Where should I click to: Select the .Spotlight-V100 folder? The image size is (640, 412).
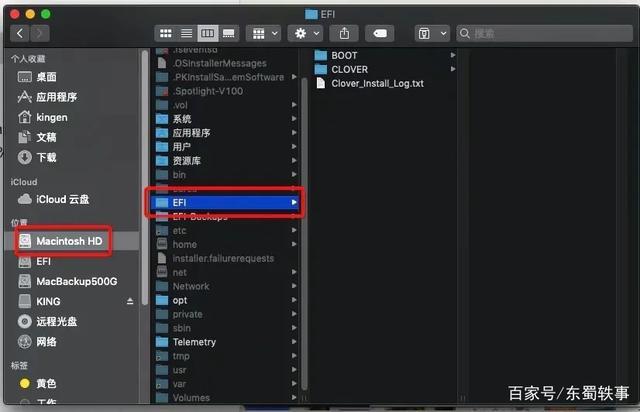[x=208, y=91]
